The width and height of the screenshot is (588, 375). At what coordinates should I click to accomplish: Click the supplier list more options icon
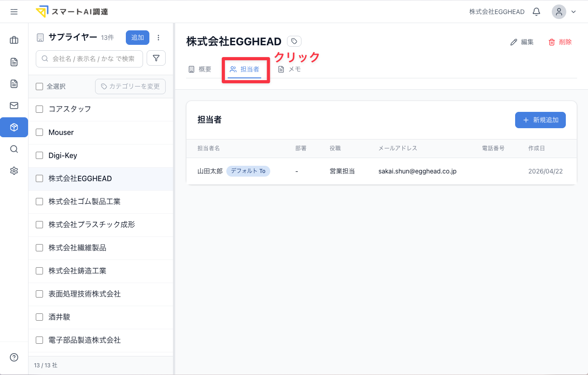coord(158,38)
